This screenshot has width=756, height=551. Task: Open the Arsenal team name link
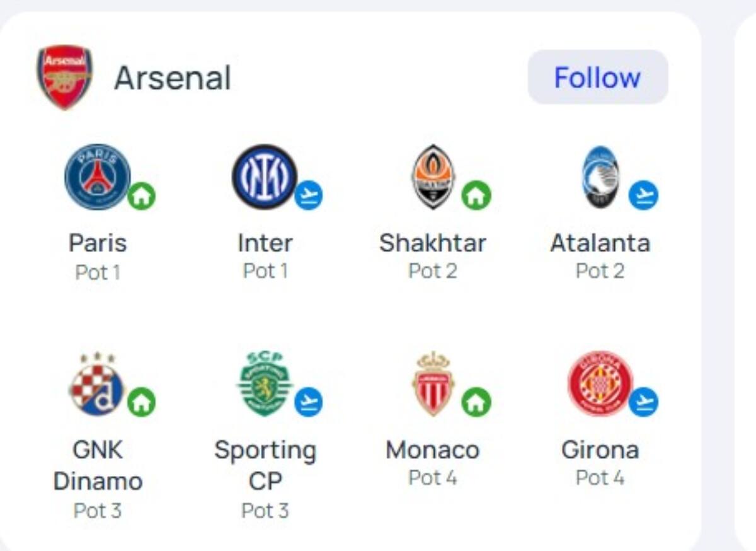pos(171,78)
